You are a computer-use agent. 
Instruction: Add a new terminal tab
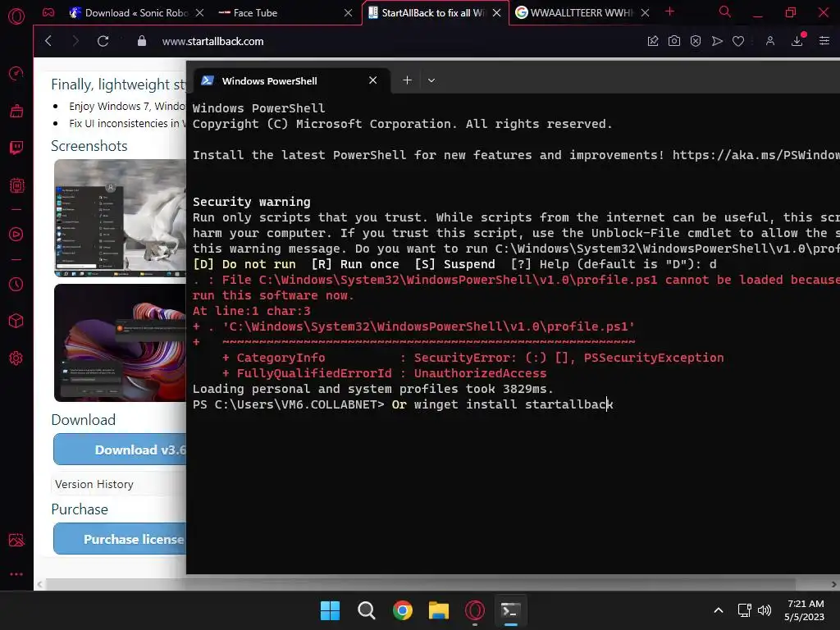click(407, 80)
